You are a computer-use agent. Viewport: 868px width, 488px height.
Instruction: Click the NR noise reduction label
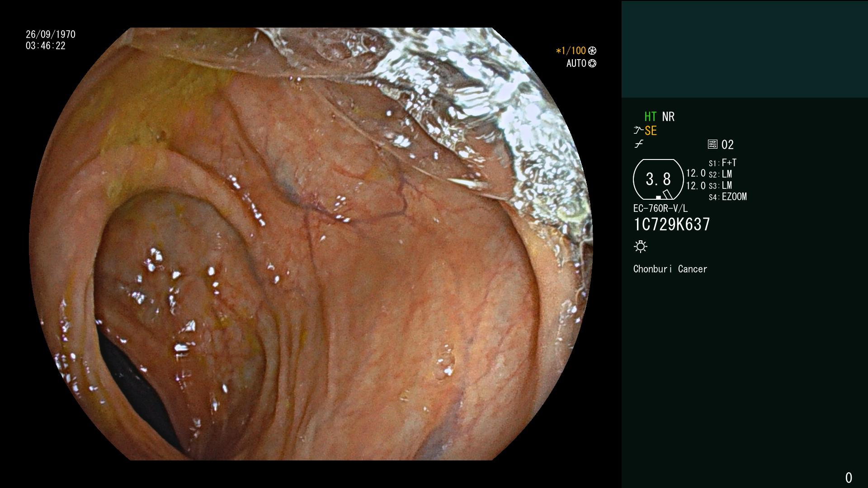pyautogui.click(x=668, y=117)
